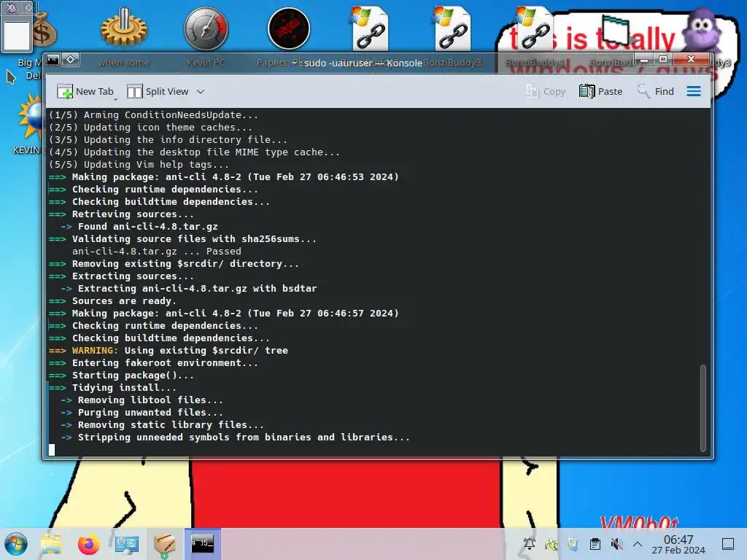
Task: Open the Start menu orb
Action: 16,544
